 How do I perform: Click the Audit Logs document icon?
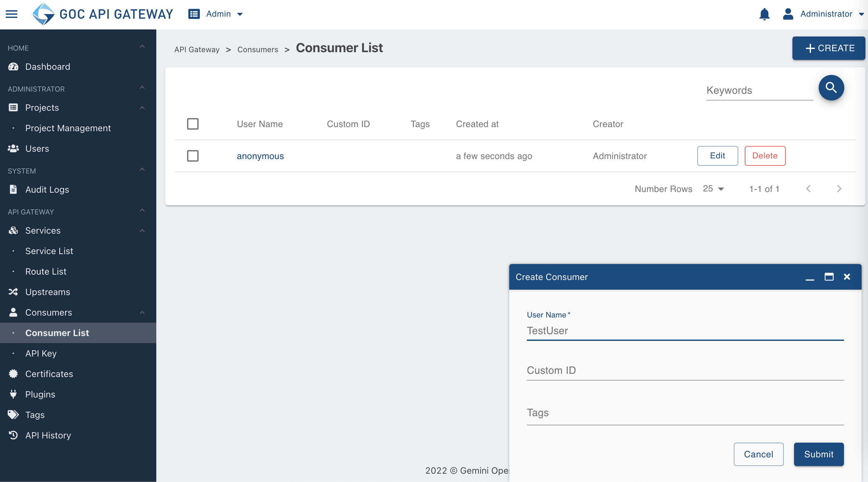coord(13,189)
